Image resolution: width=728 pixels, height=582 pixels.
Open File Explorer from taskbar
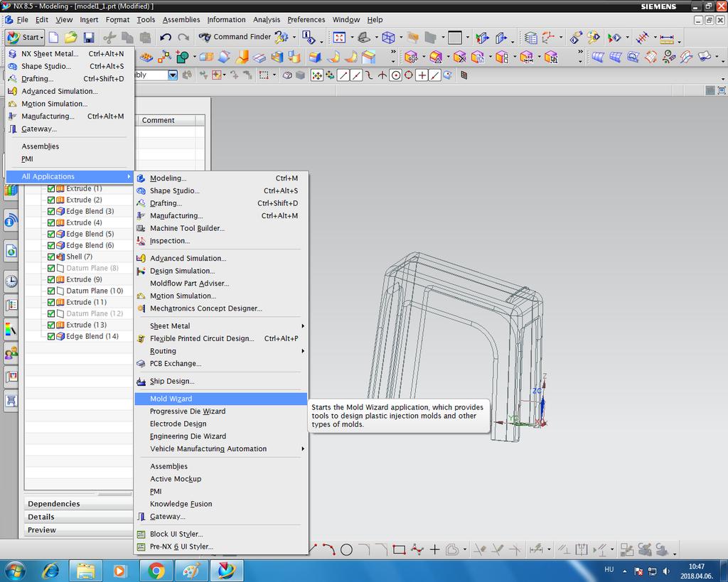pos(85,571)
